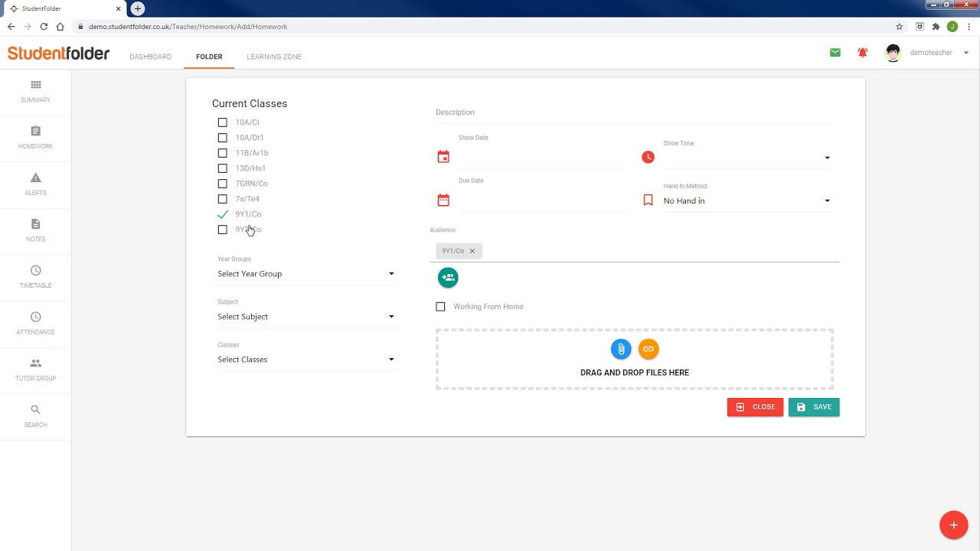
Task: Click the green mail envelope icon
Action: pyautogui.click(x=835, y=53)
